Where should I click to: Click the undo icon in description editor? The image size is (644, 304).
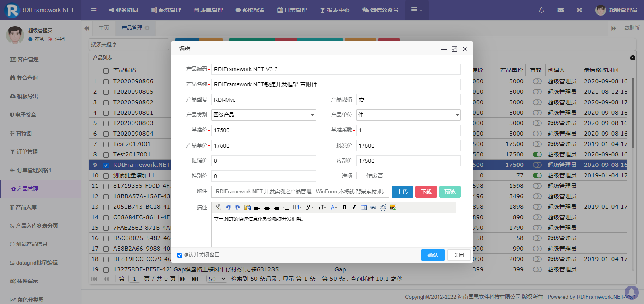point(228,207)
